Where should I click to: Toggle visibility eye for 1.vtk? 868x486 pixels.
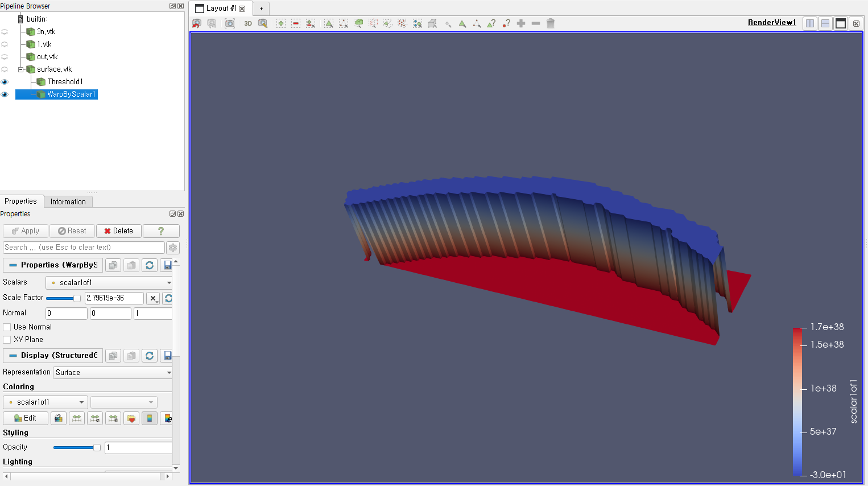point(5,44)
